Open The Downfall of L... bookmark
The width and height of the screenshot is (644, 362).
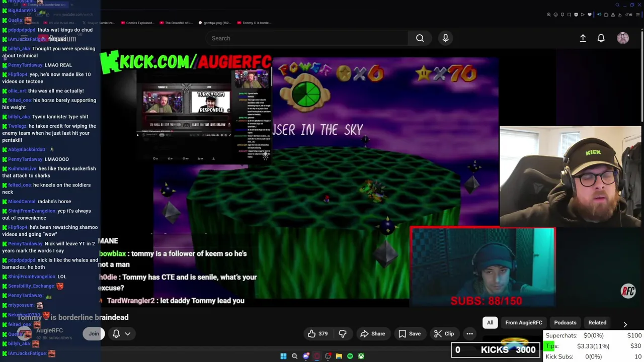point(176,23)
